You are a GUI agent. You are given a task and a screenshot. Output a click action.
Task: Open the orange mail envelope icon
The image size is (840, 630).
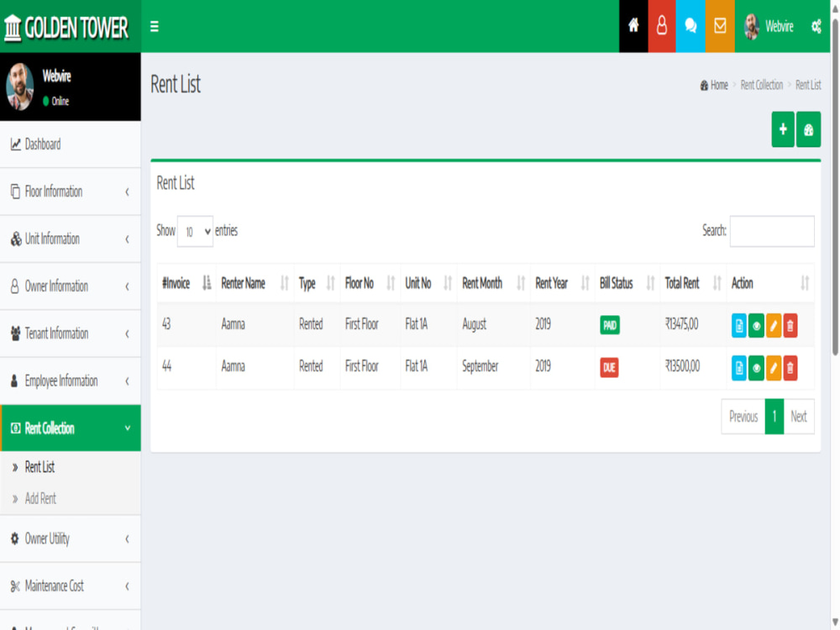pyautogui.click(x=720, y=26)
